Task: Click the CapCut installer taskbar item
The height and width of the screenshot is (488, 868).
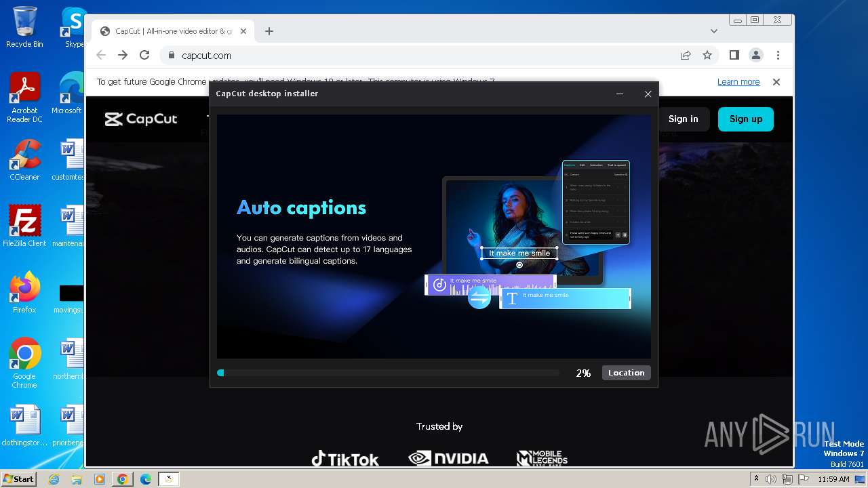Action: click(x=169, y=479)
